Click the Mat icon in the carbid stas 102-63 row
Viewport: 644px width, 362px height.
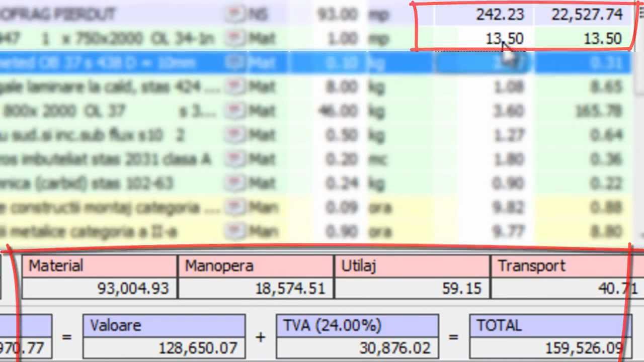click(235, 184)
